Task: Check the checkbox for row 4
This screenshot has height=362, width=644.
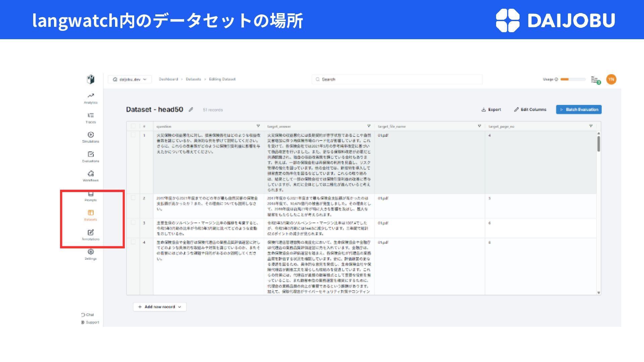Action: coord(133,242)
